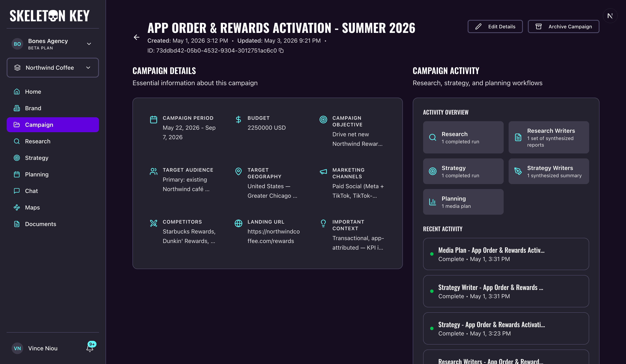Click the back arrow beside campaign title
This screenshot has width=626, height=364.
coord(137,37)
